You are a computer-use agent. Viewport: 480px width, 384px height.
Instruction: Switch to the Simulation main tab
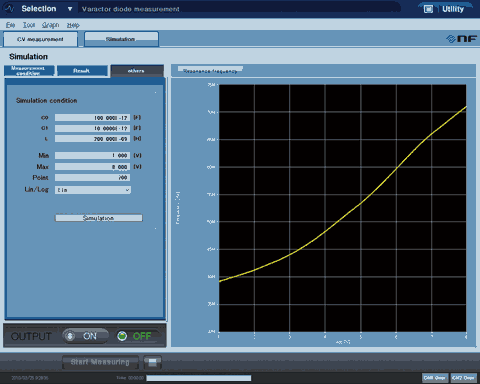(121, 39)
